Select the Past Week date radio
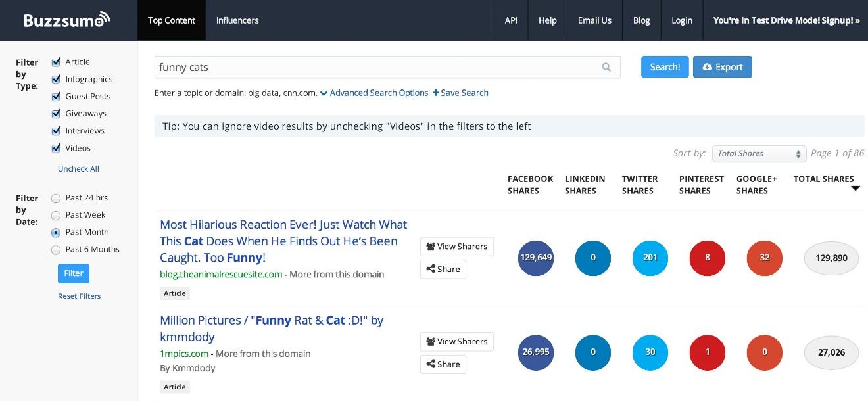This screenshot has height=401, width=868. click(x=56, y=215)
